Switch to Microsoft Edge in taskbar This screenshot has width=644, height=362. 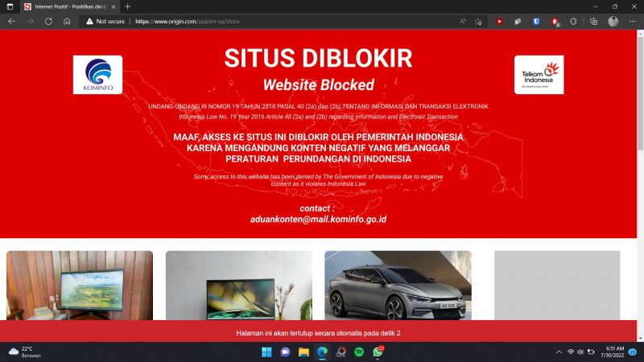click(x=322, y=352)
